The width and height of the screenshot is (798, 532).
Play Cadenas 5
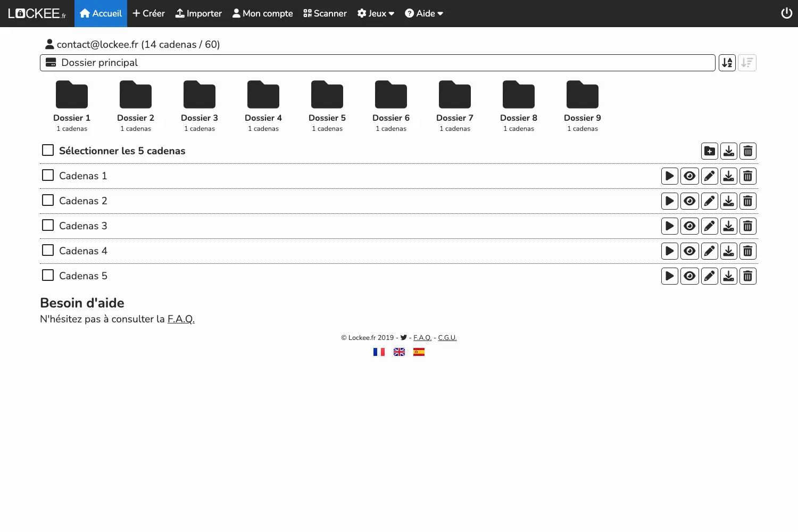[x=670, y=276]
